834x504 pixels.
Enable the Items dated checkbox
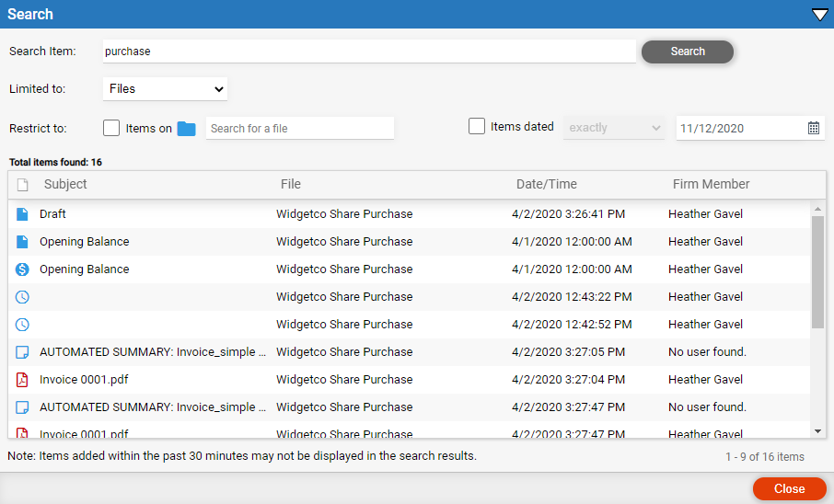tap(477, 127)
